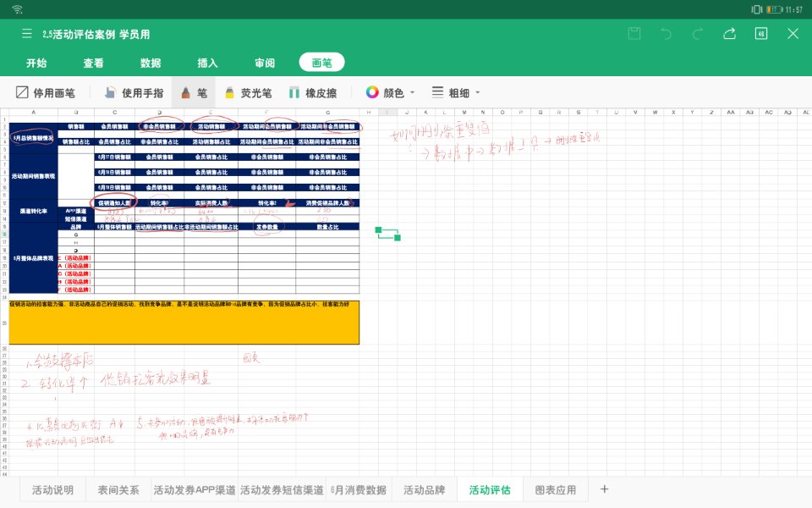This screenshot has width=812, height=508.
Task: Select the 6月总销售额情况 cell
Action: tap(34, 138)
